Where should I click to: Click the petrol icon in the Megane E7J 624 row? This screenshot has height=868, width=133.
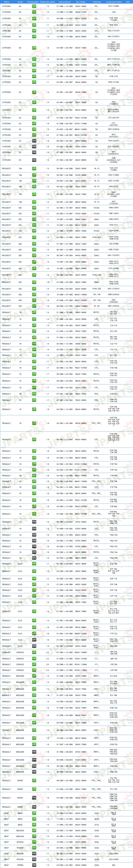point(34,676)
